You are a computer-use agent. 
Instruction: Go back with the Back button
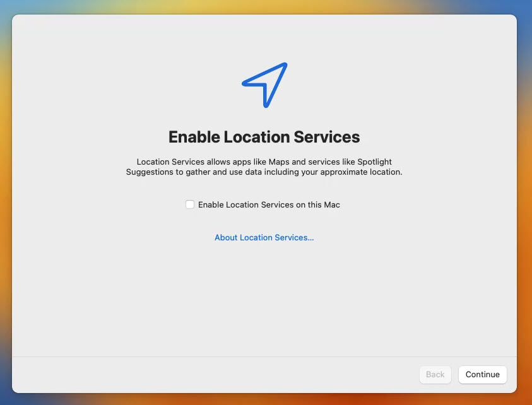click(435, 375)
